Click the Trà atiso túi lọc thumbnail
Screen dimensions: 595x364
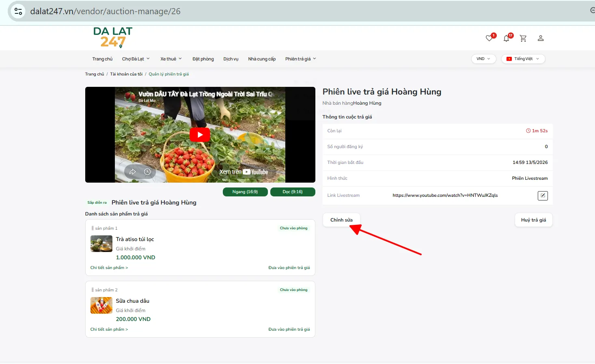(101, 244)
